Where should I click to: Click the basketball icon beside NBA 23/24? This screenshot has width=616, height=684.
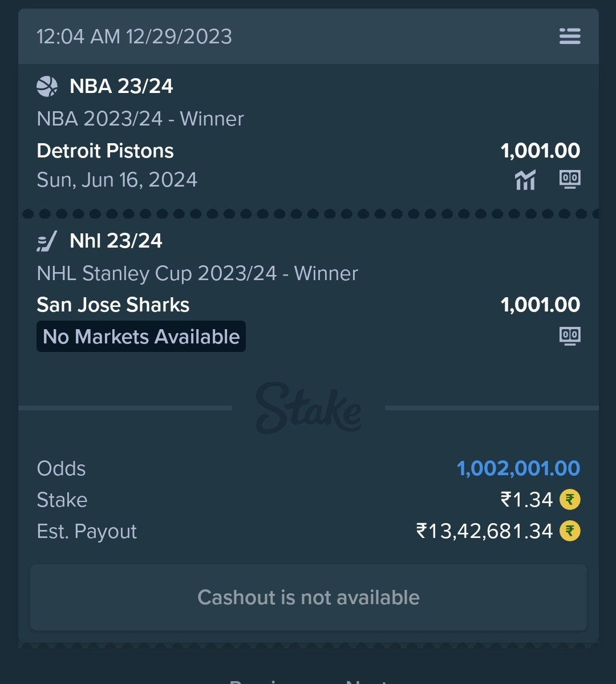[x=47, y=86]
